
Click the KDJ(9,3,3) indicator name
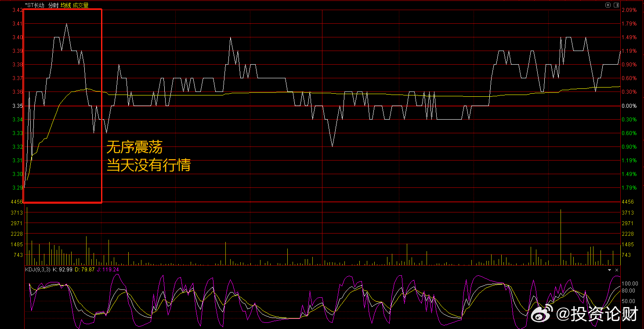(37, 269)
